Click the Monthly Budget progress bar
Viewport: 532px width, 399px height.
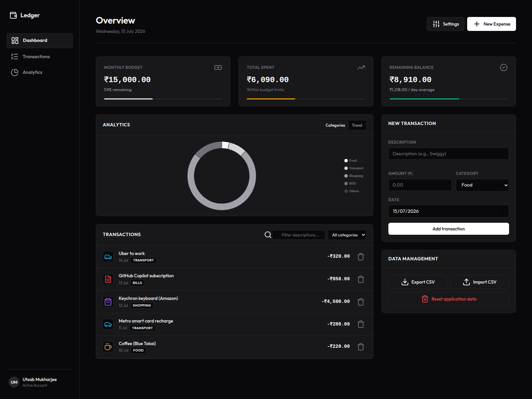pyautogui.click(x=163, y=99)
